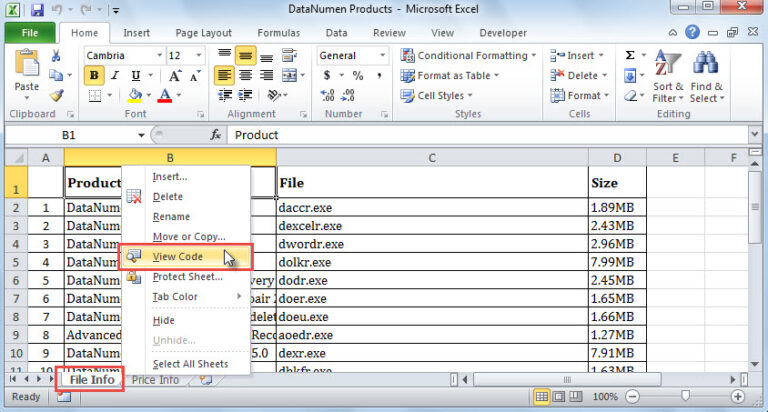
Task: Click the blue Help question mark
Action: 692,32
